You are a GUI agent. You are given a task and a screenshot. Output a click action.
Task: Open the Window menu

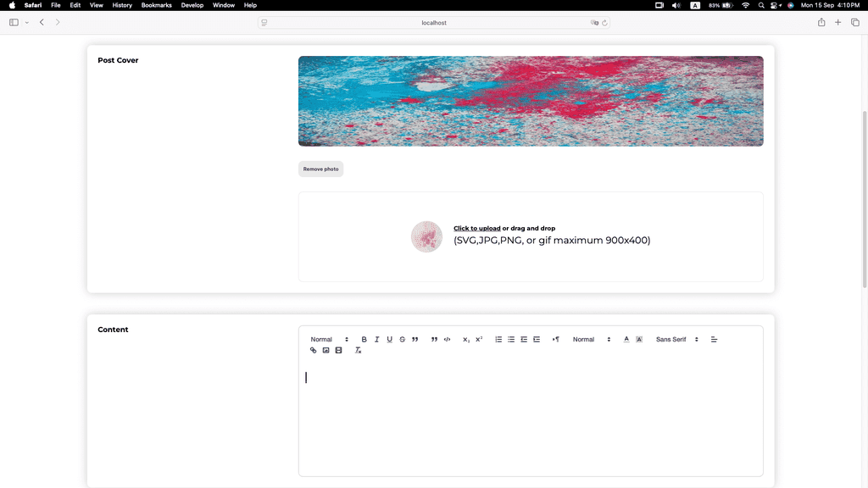pyautogui.click(x=224, y=5)
